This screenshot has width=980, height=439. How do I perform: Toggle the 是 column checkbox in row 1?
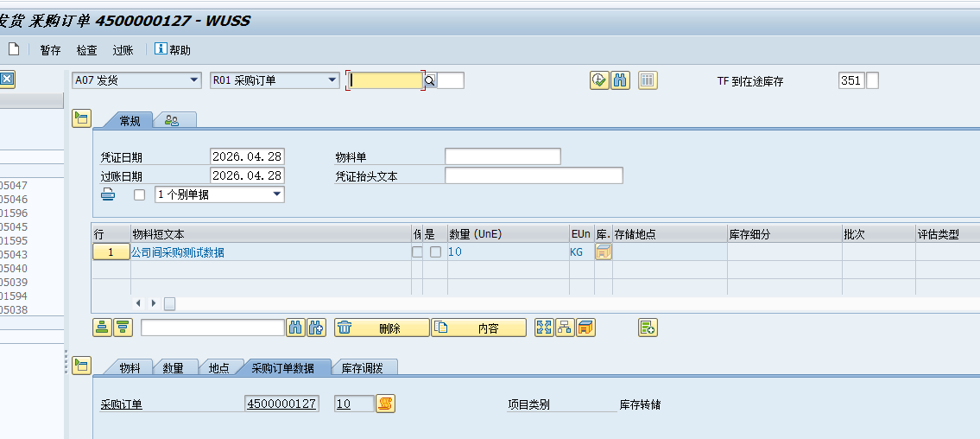pyautogui.click(x=435, y=252)
